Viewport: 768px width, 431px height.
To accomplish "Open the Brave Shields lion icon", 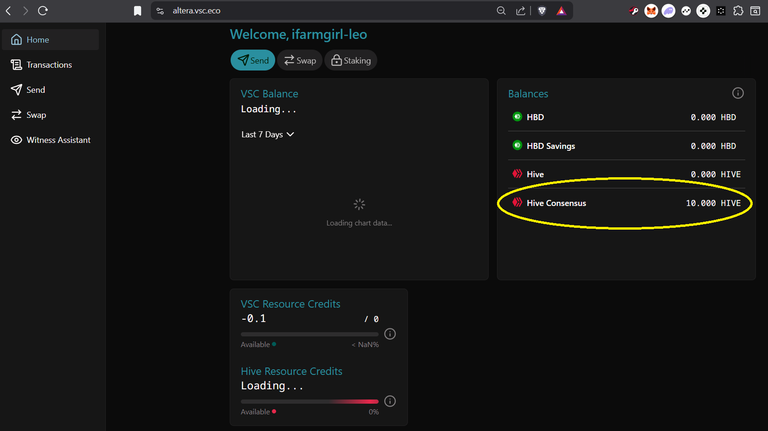I will (x=542, y=11).
